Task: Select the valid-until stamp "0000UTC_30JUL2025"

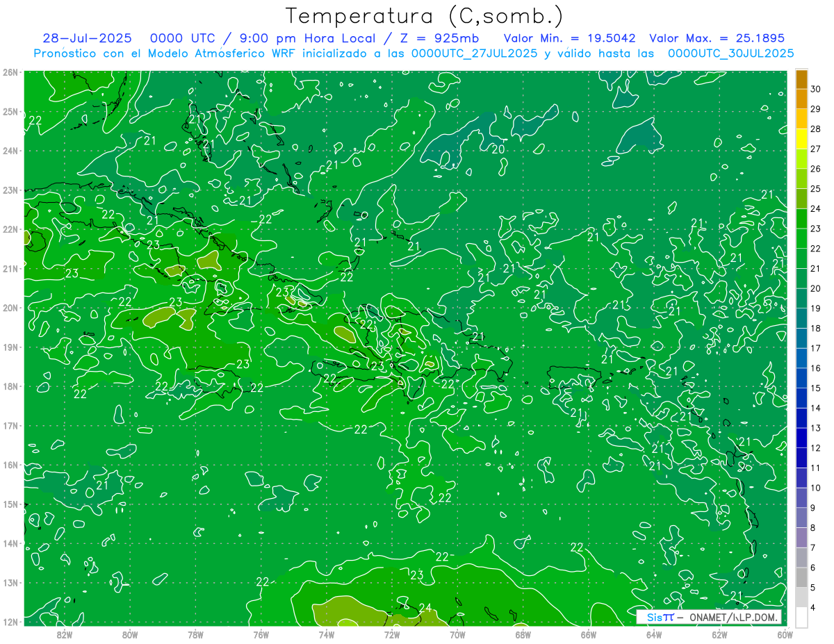Action: (x=730, y=53)
